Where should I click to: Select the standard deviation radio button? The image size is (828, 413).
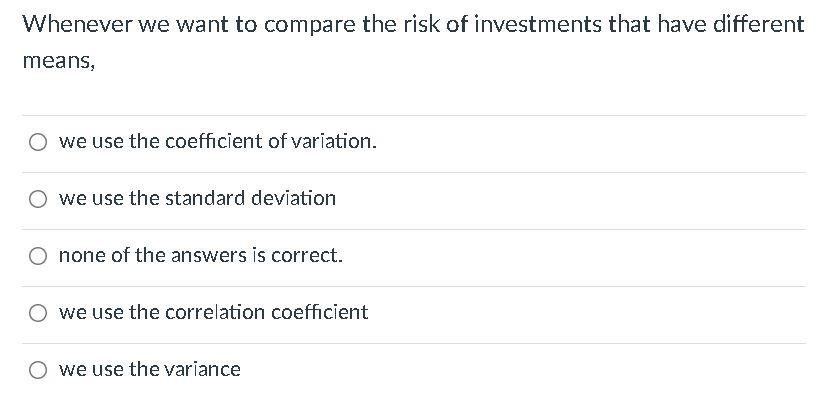tap(37, 199)
